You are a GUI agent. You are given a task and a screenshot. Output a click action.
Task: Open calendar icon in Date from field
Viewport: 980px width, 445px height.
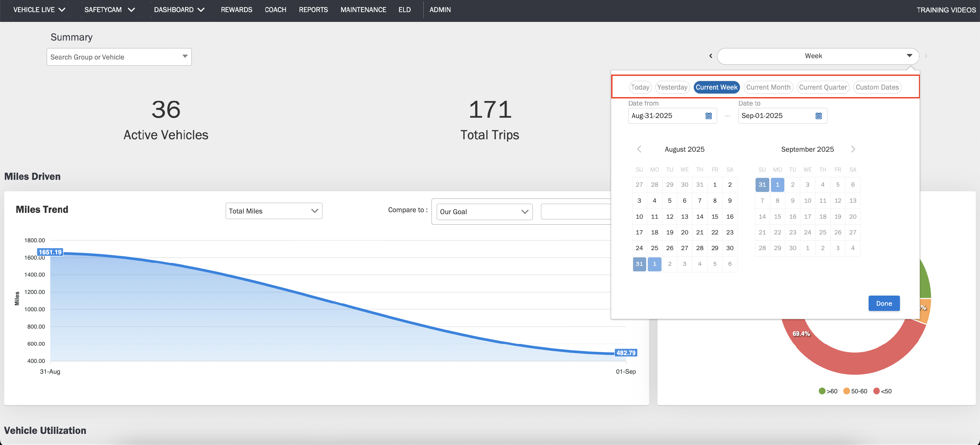pos(708,116)
